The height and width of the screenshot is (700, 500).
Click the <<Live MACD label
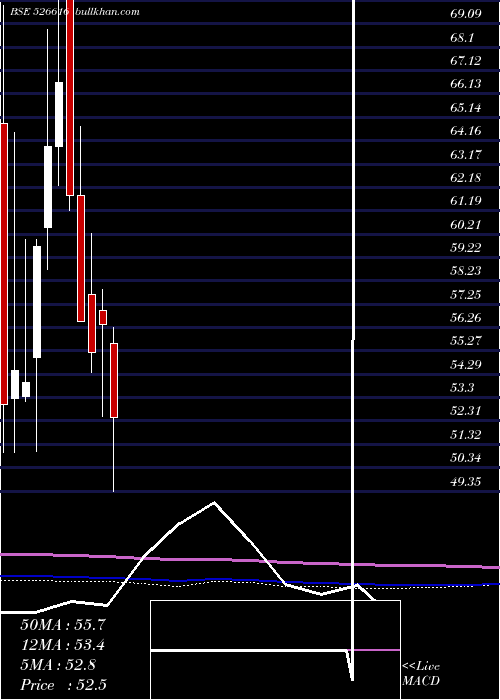point(421,674)
